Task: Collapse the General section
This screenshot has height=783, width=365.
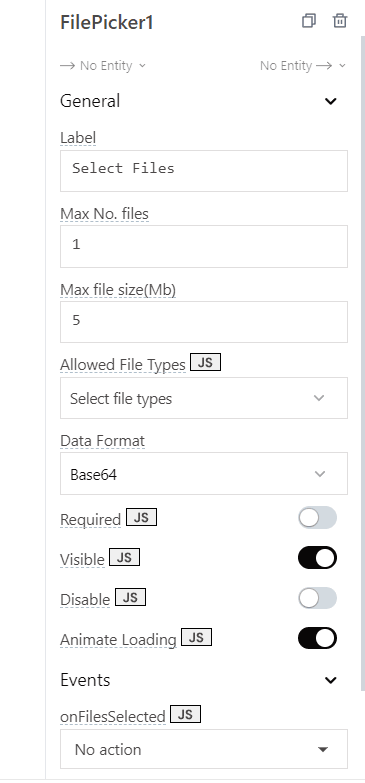Action: (331, 101)
